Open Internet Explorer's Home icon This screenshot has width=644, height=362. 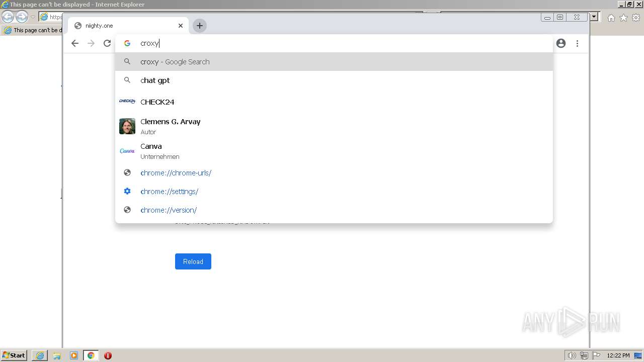[611, 18]
